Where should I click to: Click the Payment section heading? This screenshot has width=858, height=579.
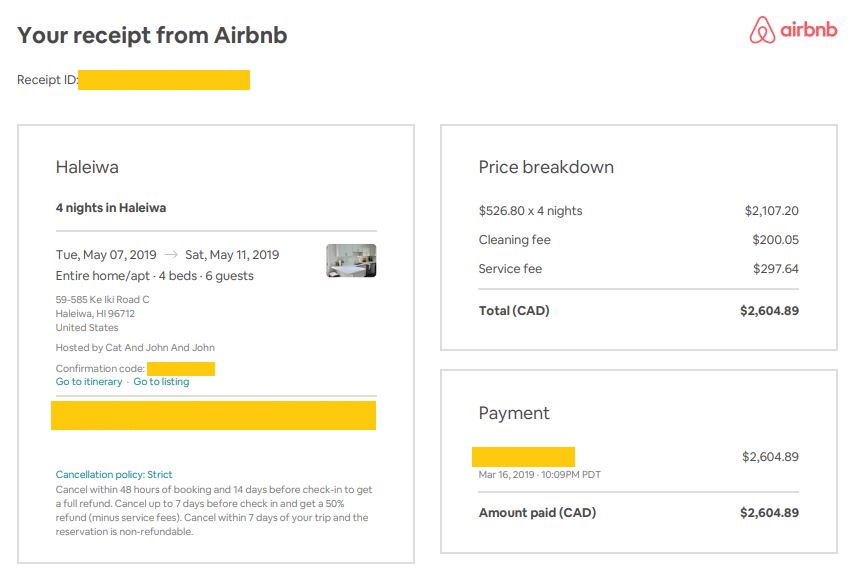tap(514, 413)
